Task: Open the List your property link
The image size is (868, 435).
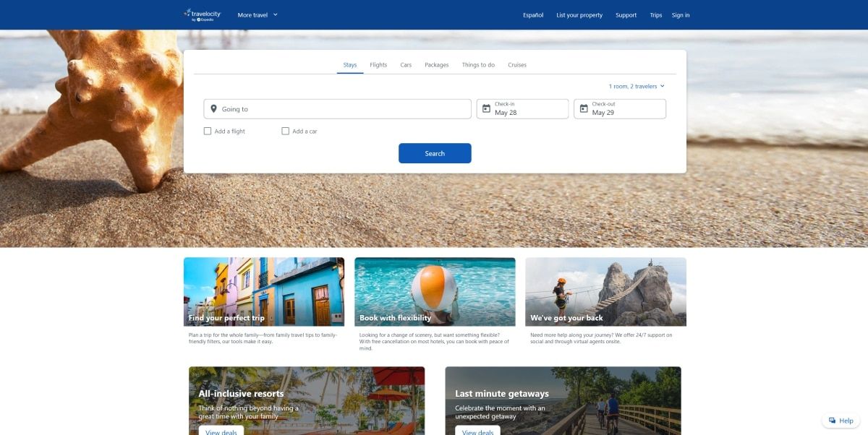Action: 579,15
